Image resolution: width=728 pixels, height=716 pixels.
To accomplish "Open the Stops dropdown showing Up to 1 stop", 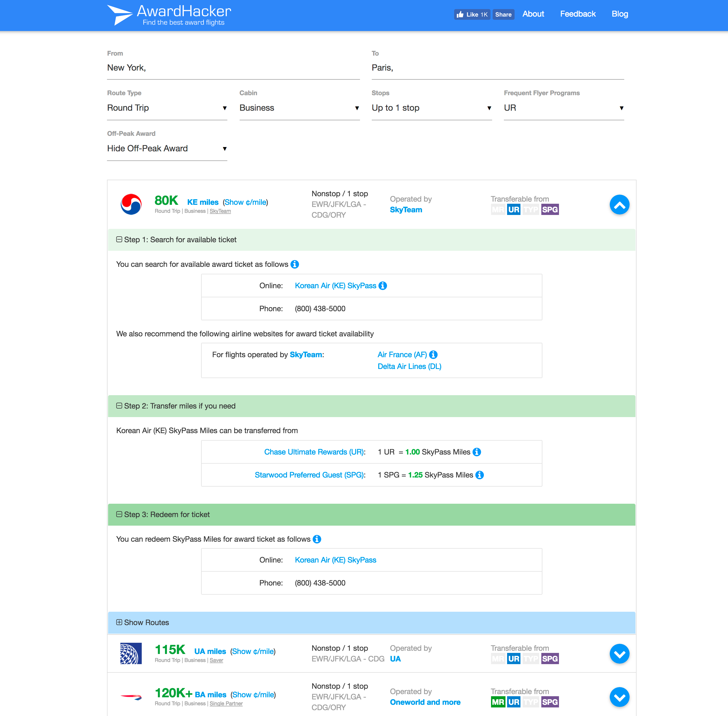I will coord(432,108).
